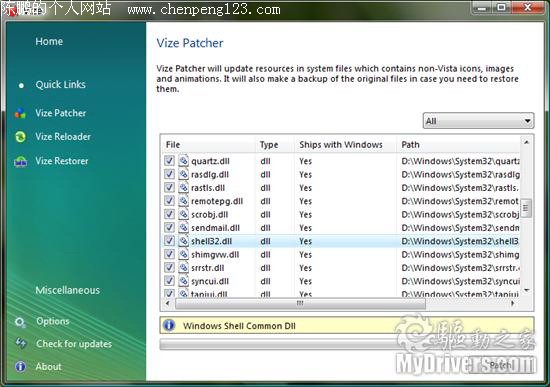Click the remotepg.dll file name
This screenshot has width=550, height=387.
[217, 201]
